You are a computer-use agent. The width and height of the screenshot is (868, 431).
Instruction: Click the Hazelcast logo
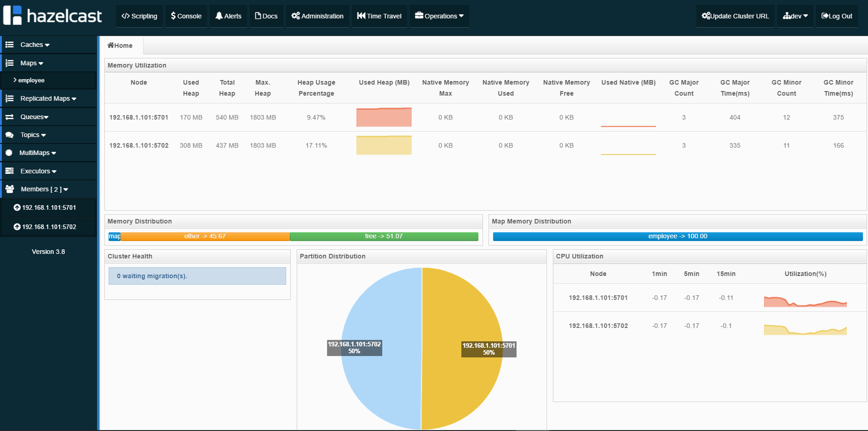(52, 16)
